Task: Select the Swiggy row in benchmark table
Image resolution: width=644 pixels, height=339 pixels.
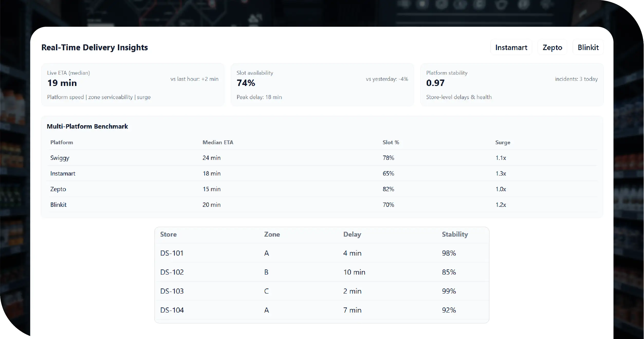Action: pos(60,158)
